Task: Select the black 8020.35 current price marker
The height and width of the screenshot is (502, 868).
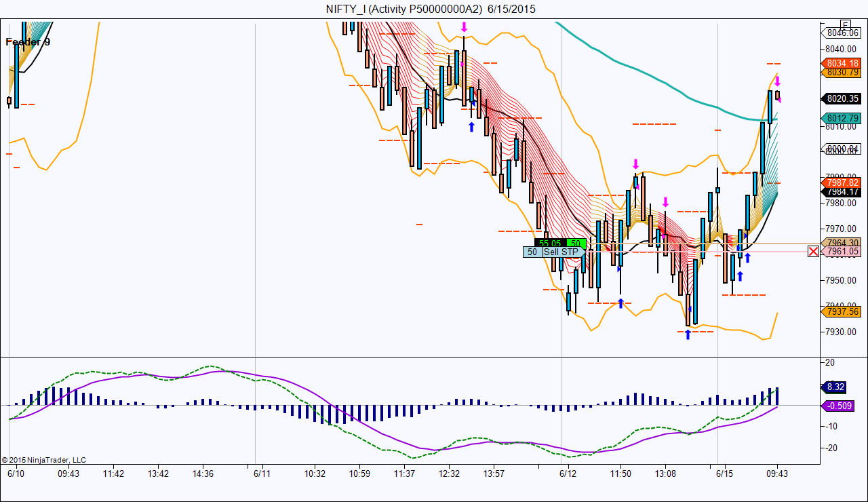Action: click(841, 98)
